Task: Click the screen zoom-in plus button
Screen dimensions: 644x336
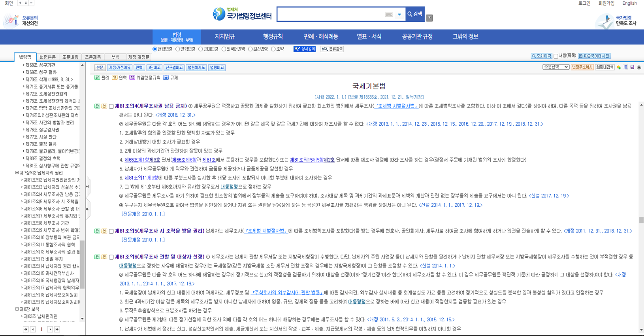Action: [x=20, y=3]
